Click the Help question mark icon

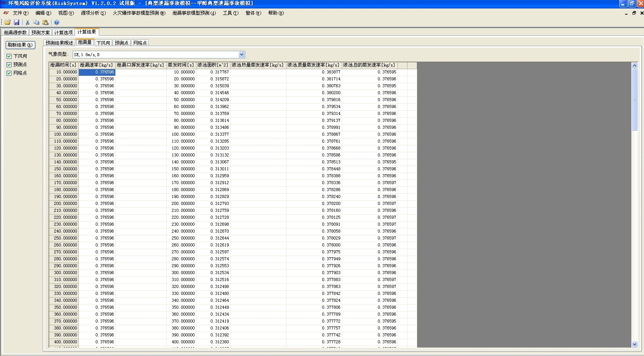tap(57, 22)
